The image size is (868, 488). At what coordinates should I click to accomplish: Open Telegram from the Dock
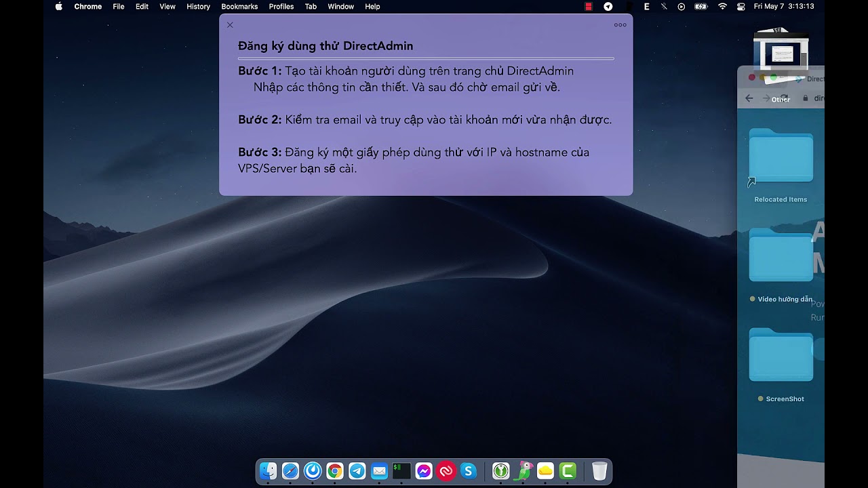coord(357,471)
